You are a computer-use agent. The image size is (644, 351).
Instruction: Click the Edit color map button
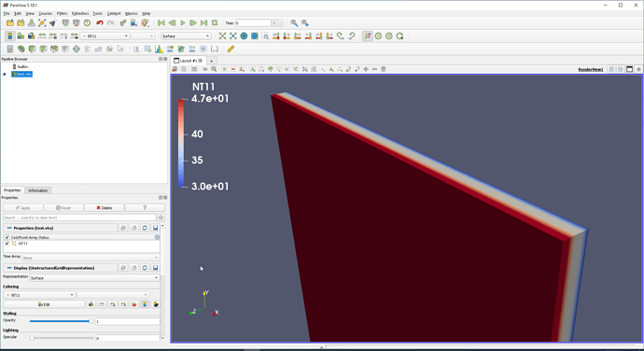(44, 304)
